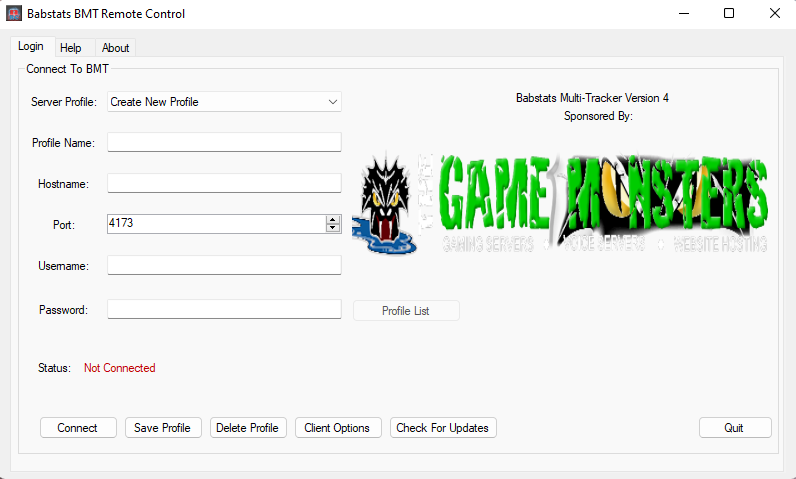This screenshot has height=479, width=796.
Task: Close the Babstats BMT Remote Control window
Action: (x=774, y=13)
